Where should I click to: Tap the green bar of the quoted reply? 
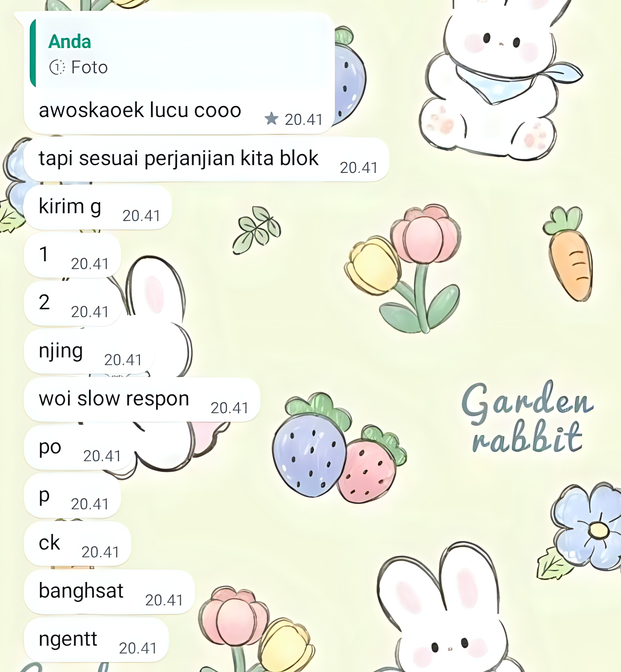point(33,53)
